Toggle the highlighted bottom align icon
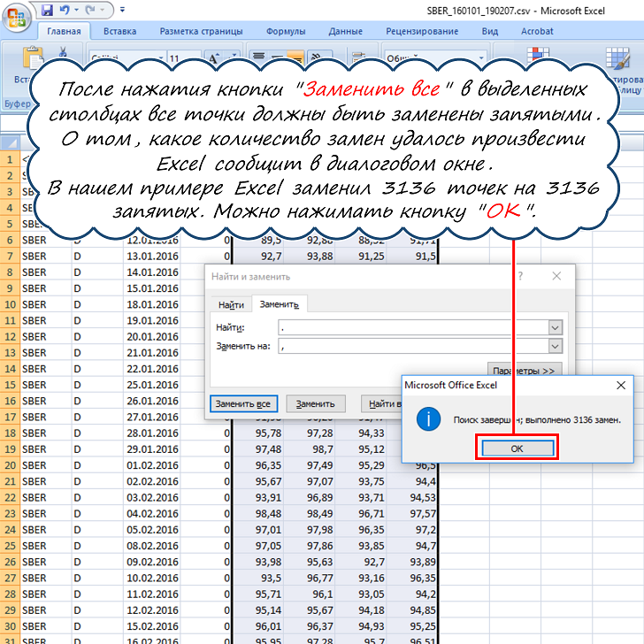 [x=295, y=57]
